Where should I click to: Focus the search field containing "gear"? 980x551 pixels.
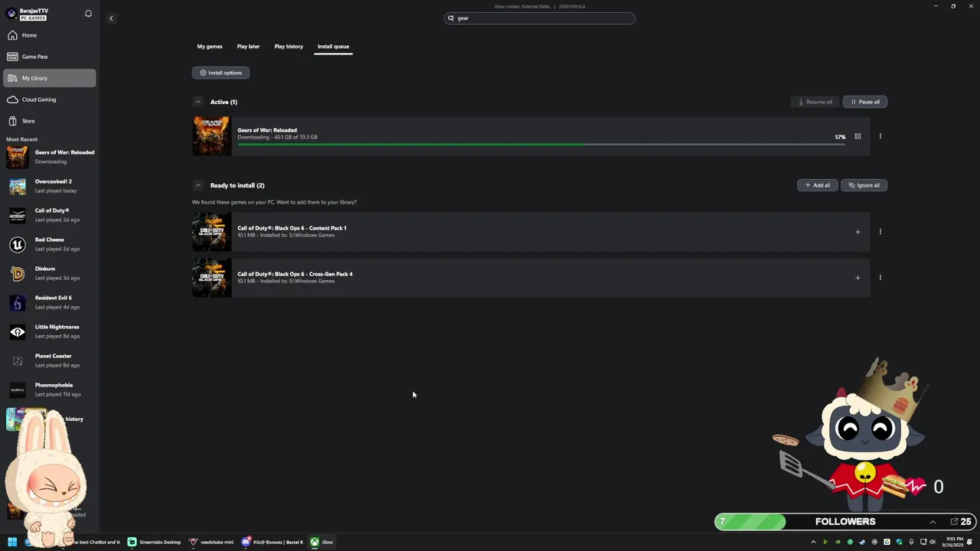[x=540, y=18]
